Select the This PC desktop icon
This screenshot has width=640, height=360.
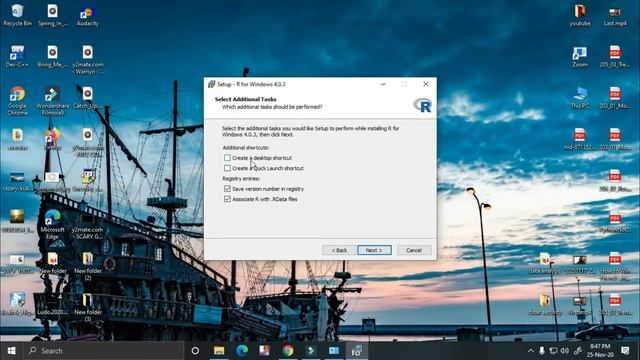pos(580,98)
